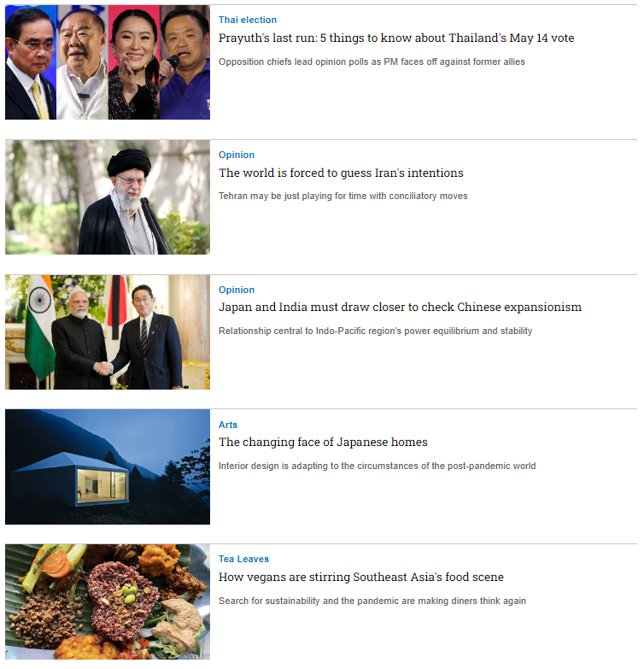This screenshot has height=669, width=644.
Task: Select the 'Opposition chiefs lead opinion polls' summary
Action: click(x=372, y=62)
